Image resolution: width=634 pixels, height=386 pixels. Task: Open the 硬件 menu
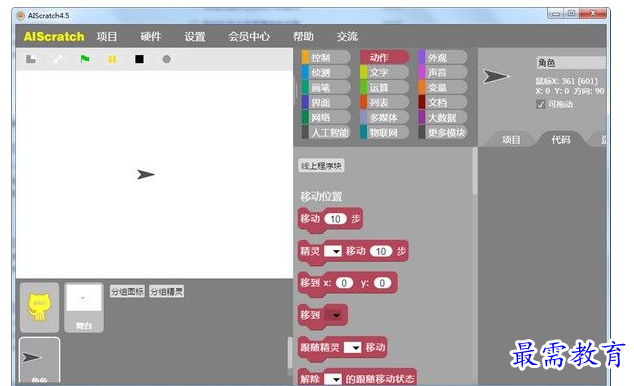(x=150, y=36)
